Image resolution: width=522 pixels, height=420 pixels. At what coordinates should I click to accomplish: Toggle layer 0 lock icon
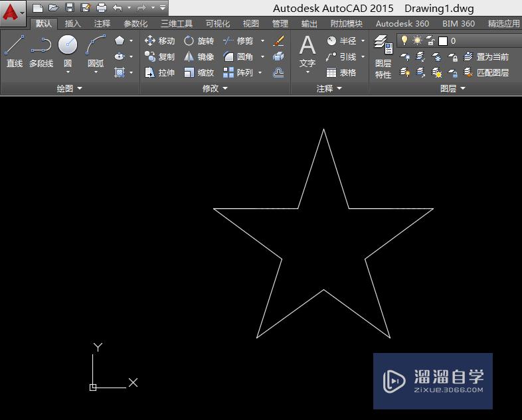[430, 40]
